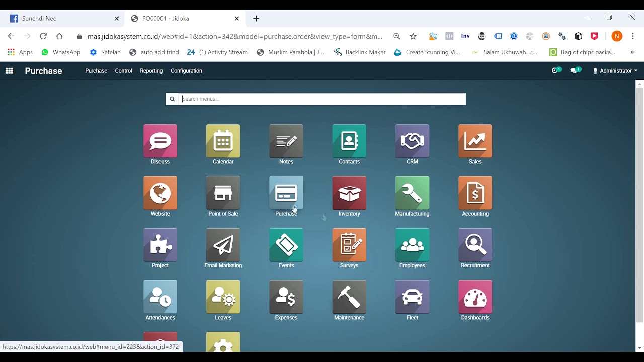The image size is (644, 362).
Task: Open the Control menu
Action: coord(123,71)
